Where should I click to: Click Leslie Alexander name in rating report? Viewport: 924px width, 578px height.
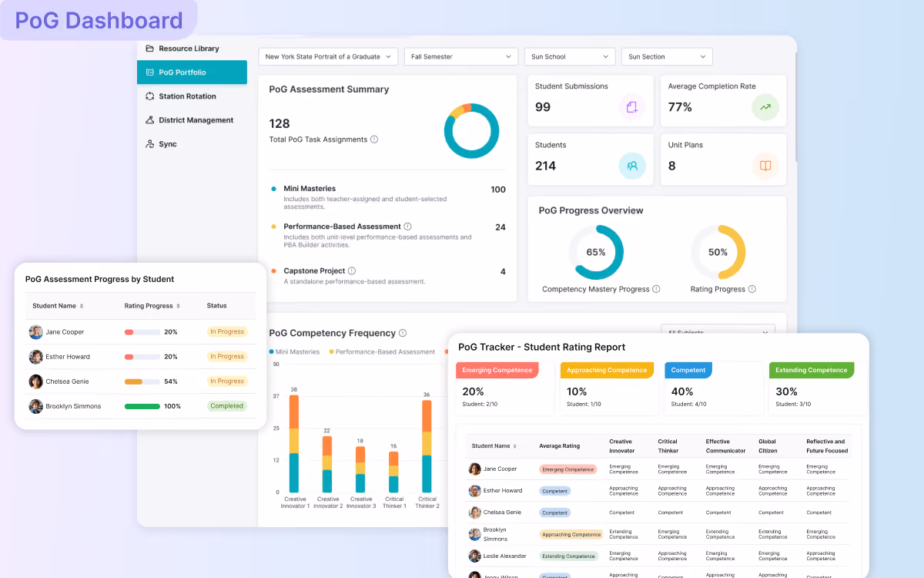505,556
